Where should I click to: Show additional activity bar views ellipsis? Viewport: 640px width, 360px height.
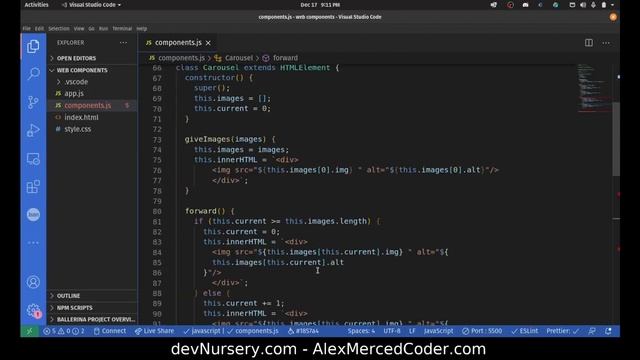pyautogui.click(x=33, y=243)
